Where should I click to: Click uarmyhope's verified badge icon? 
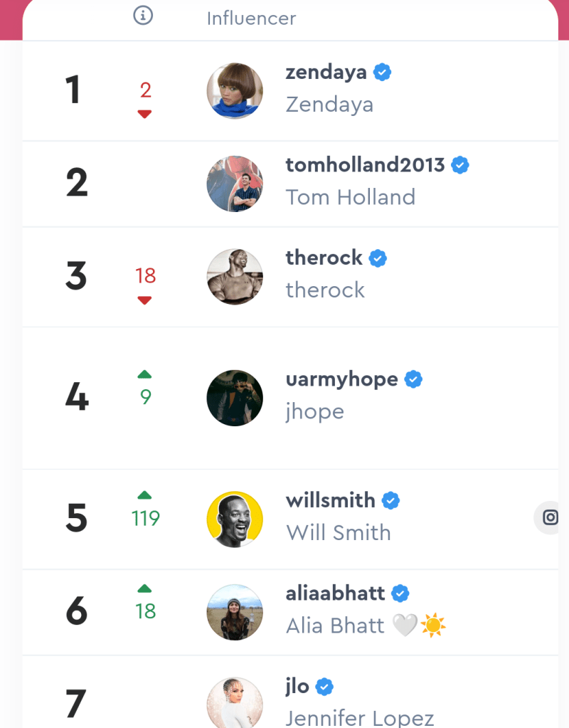tap(413, 379)
